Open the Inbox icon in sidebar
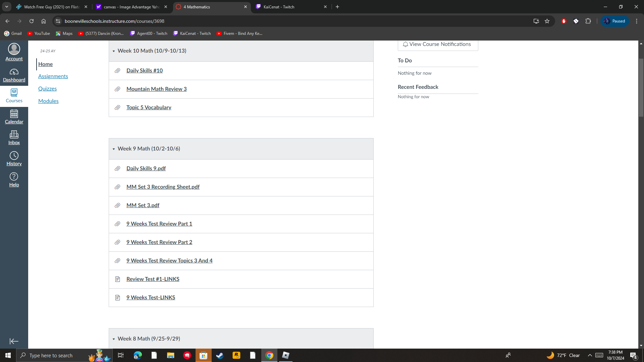 14,135
